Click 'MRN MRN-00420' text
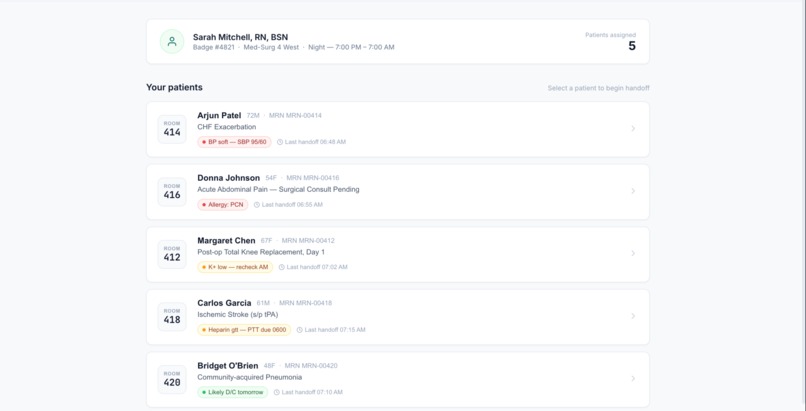Viewport: 806px width, 411px height. [x=311, y=366]
